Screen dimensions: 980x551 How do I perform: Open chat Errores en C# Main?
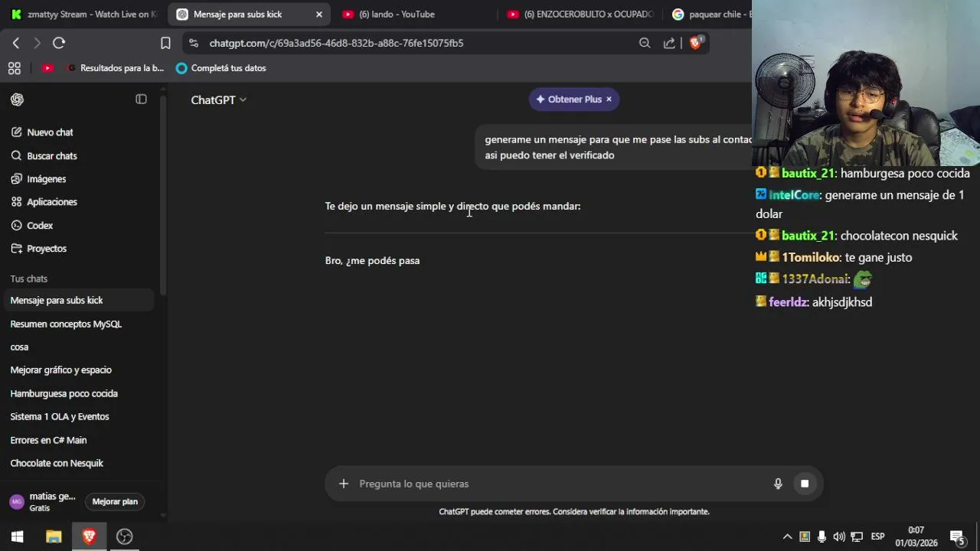point(80,440)
